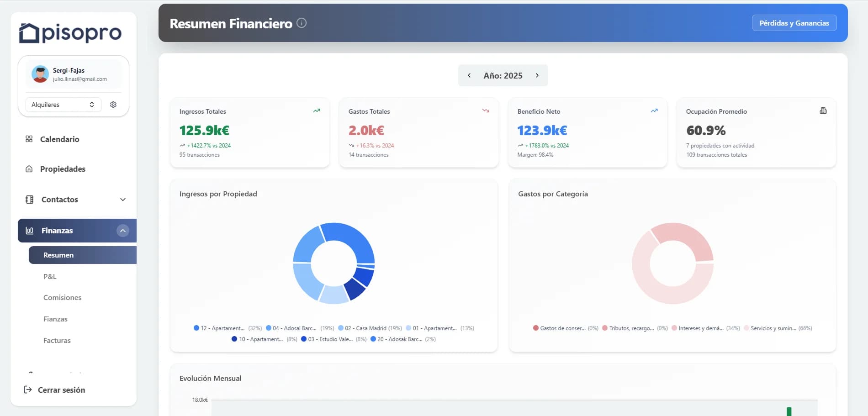
Task: Click the 12 - Apartament legend dot
Action: 196,328
